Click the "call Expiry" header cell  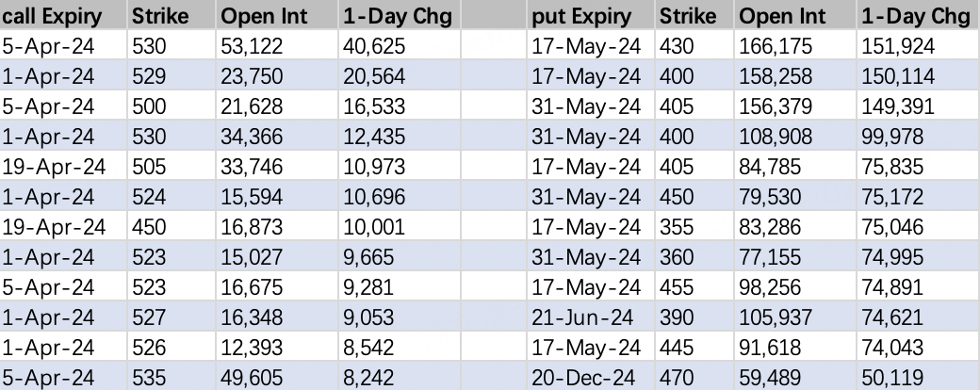point(62,16)
